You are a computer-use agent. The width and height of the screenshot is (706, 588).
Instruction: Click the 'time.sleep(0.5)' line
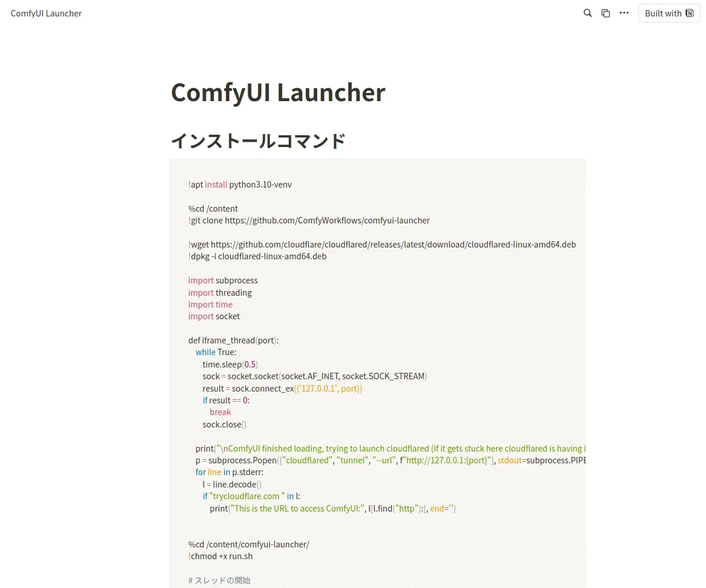pyautogui.click(x=230, y=365)
